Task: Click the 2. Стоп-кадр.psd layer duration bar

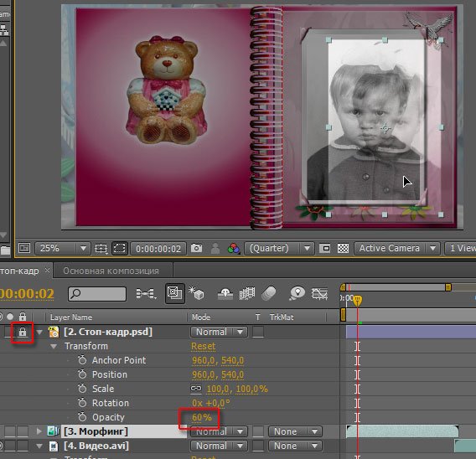Action: click(411, 332)
